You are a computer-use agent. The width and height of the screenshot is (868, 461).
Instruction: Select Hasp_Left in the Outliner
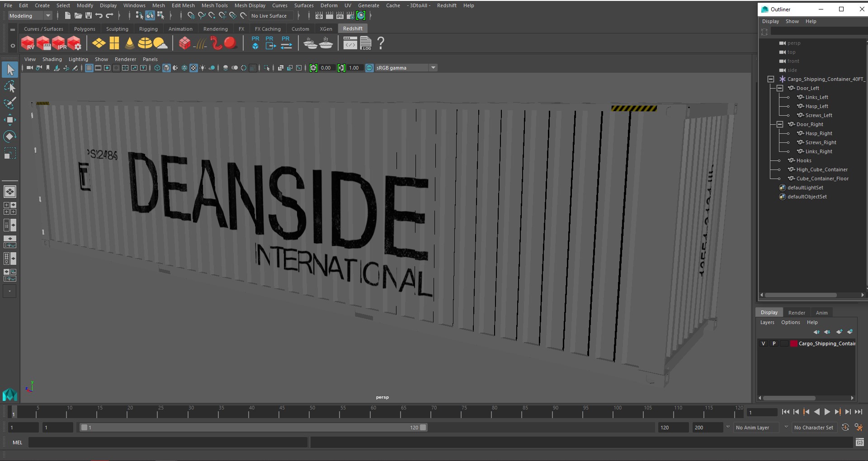click(816, 106)
